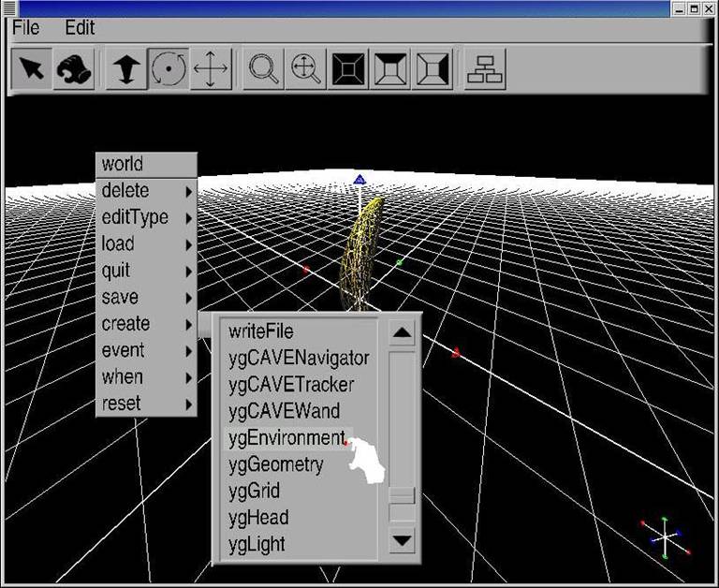
Task: Choose the editType menu entry
Action: 146,217
